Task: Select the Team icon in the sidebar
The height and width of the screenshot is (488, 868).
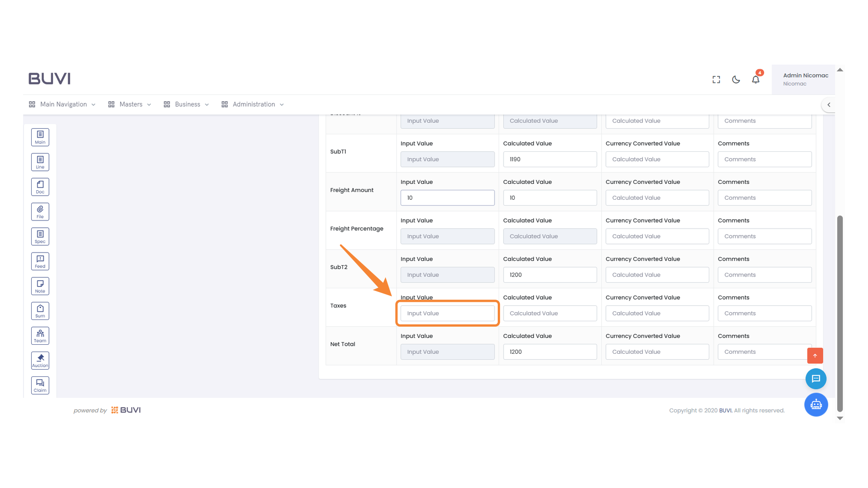Action: click(40, 335)
